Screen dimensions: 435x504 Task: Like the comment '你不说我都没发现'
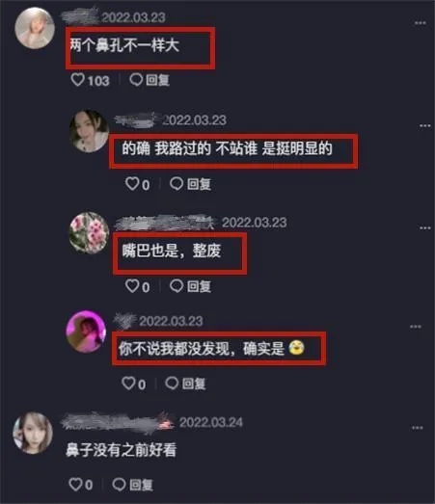click(128, 384)
